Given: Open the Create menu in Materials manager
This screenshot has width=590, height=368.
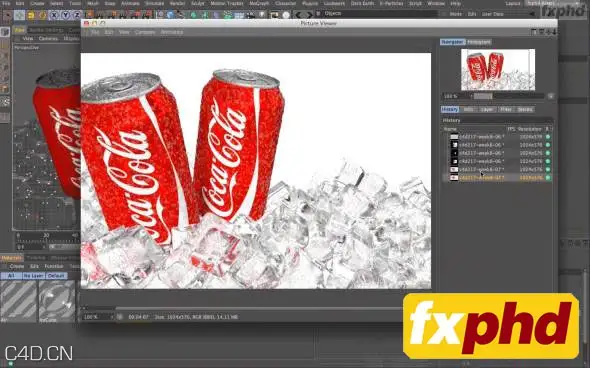Looking at the screenshot, I should point(17,266).
